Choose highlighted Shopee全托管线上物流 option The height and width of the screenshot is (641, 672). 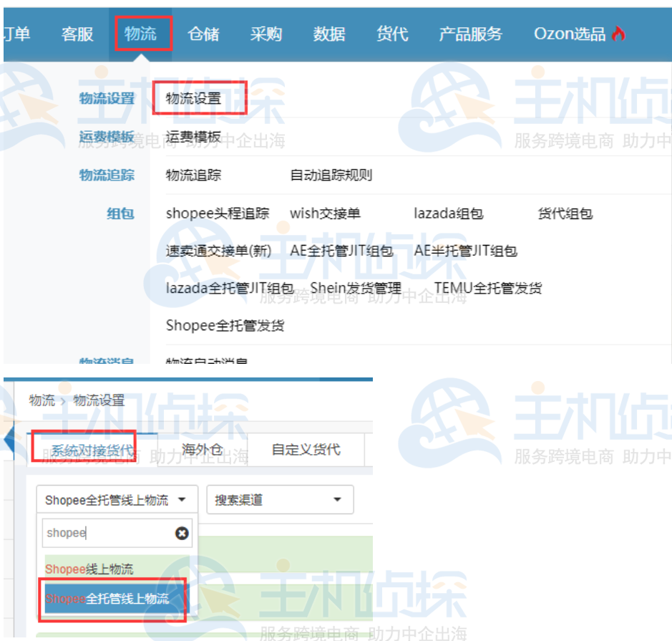(x=117, y=599)
